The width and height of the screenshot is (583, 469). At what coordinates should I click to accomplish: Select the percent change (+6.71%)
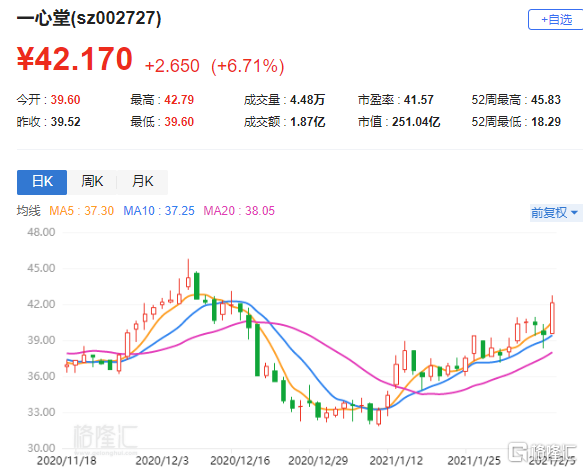(248, 66)
